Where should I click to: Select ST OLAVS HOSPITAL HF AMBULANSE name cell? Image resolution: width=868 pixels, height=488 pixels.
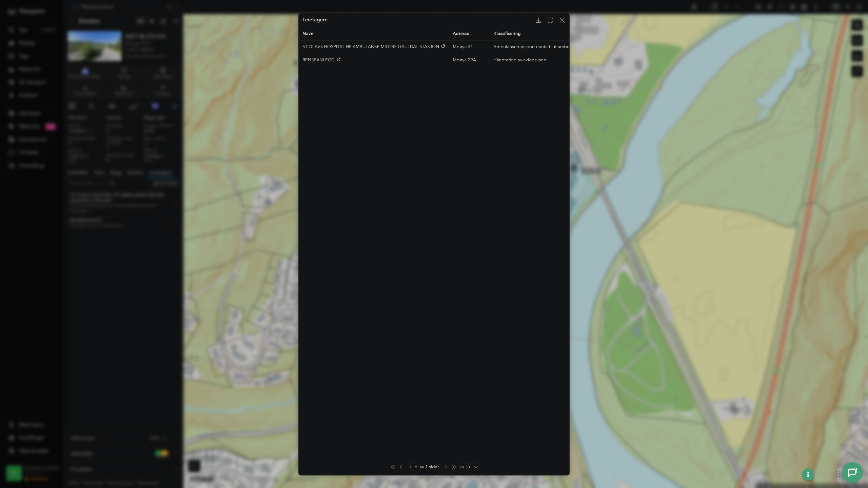click(371, 47)
